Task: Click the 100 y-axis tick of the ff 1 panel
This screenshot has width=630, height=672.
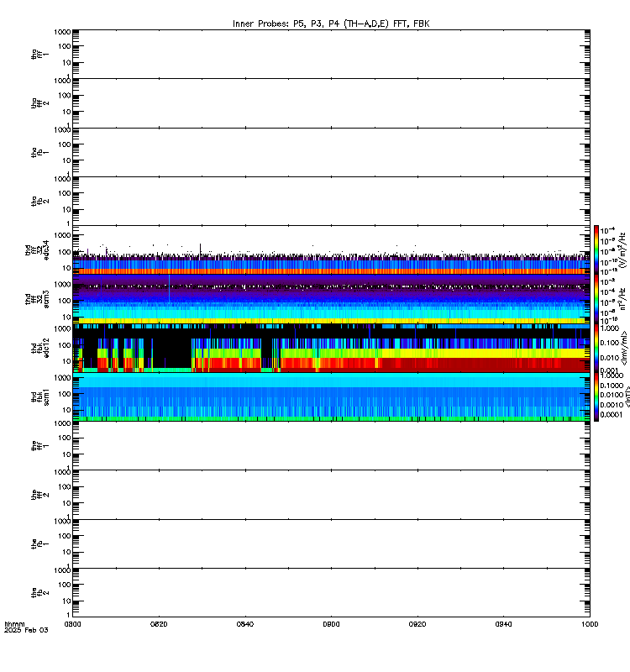Action: (65, 438)
